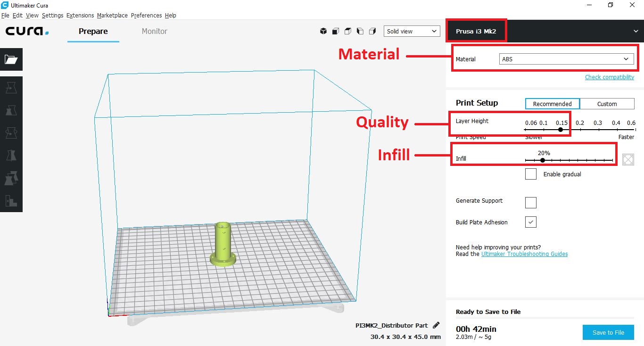This screenshot has width=644, height=346.
Task: Select the Rotate tool in left toolbar
Action: [x=11, y=133]
